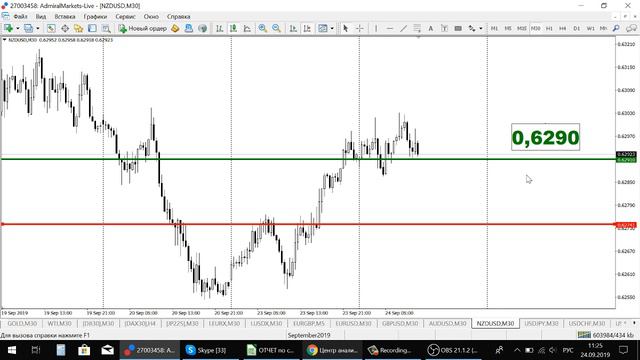The height and width of the screenshot is (360, 640).
Task: Switch to D1 timeframe
Action: [x=576, y=28]
